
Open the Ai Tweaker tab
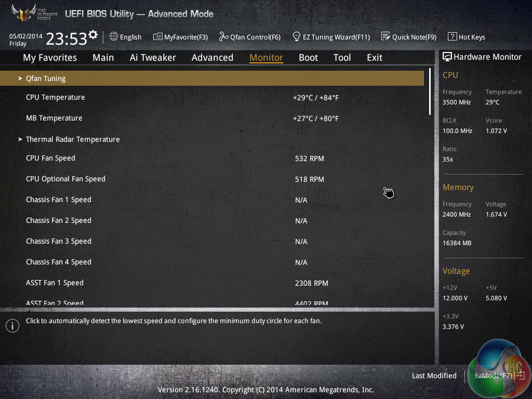pos(153,58)
